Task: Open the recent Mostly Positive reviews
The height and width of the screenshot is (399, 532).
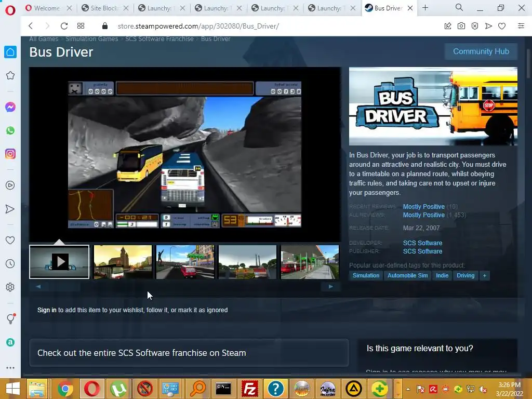Action: 423,207
